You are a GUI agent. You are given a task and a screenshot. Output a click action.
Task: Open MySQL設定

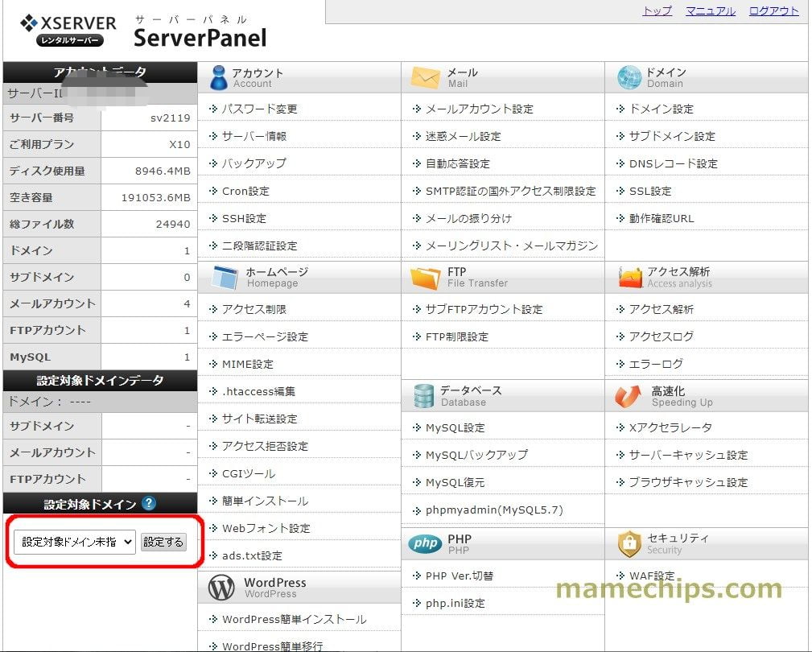pyautogui.click(x=455, y=427)
